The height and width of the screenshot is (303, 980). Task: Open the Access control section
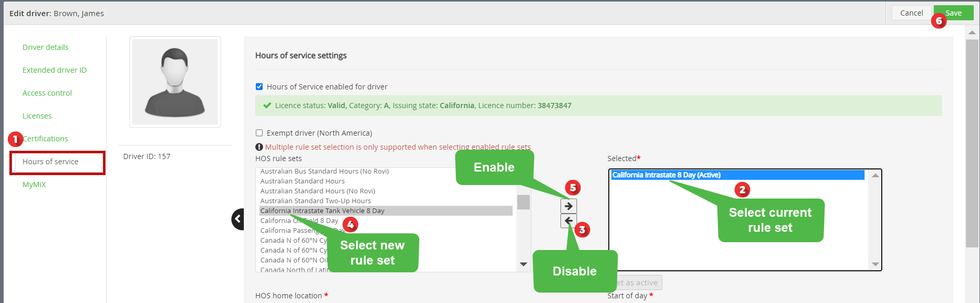[47, 93]
